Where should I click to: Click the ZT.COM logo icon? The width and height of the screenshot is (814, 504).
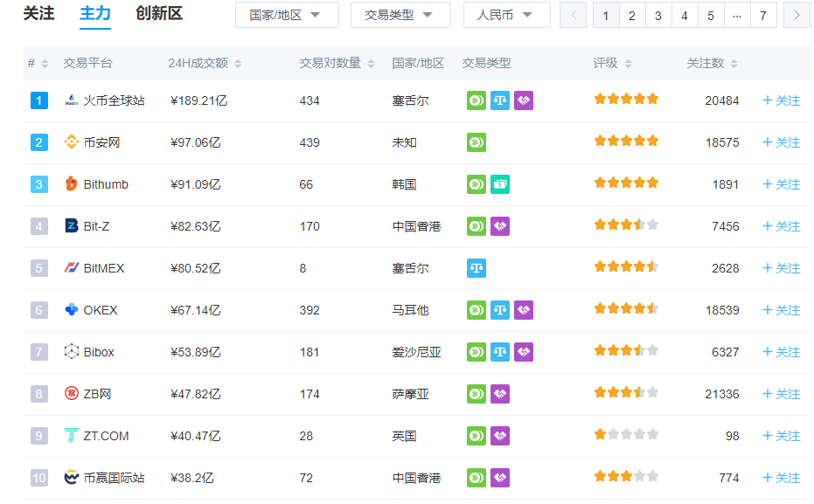click(x=71, y=436)
